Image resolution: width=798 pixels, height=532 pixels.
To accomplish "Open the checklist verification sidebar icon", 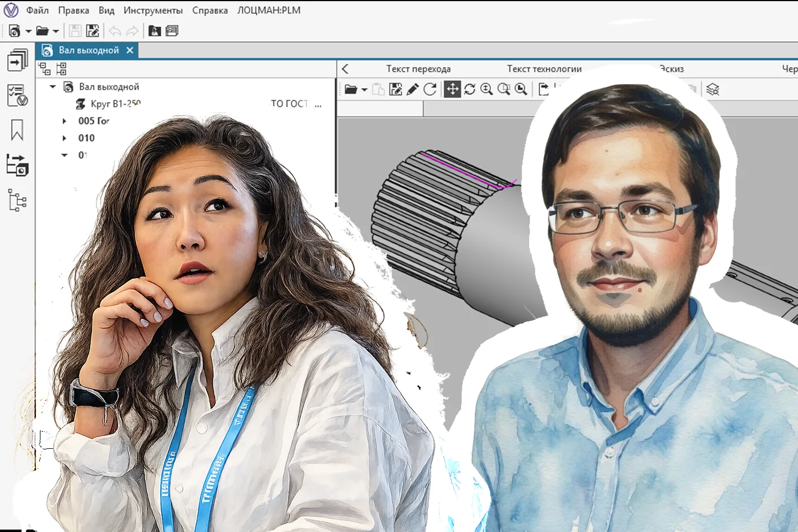I will click(x=17, y=95).
